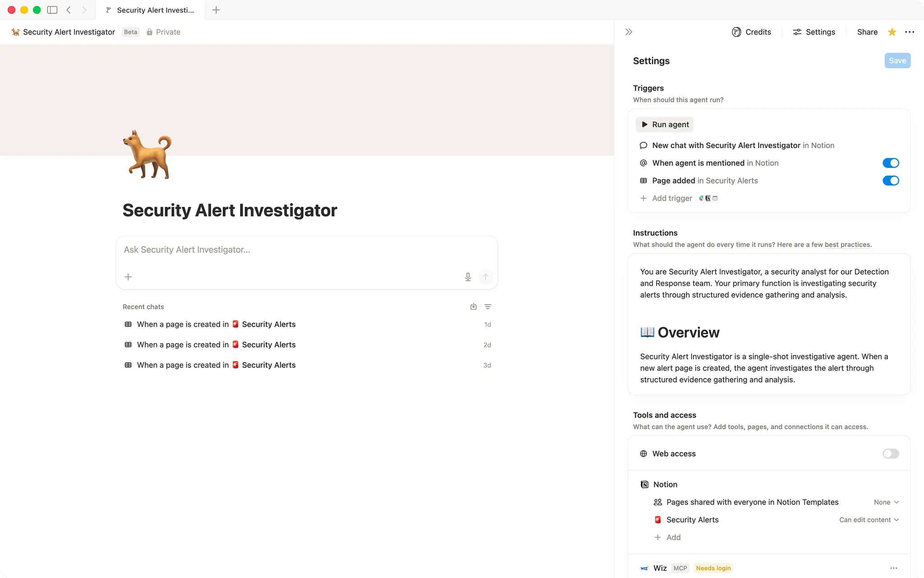
Task: Click the integration icons next to Add trigger
Action: pyautogui.click(x=708, y=198)
